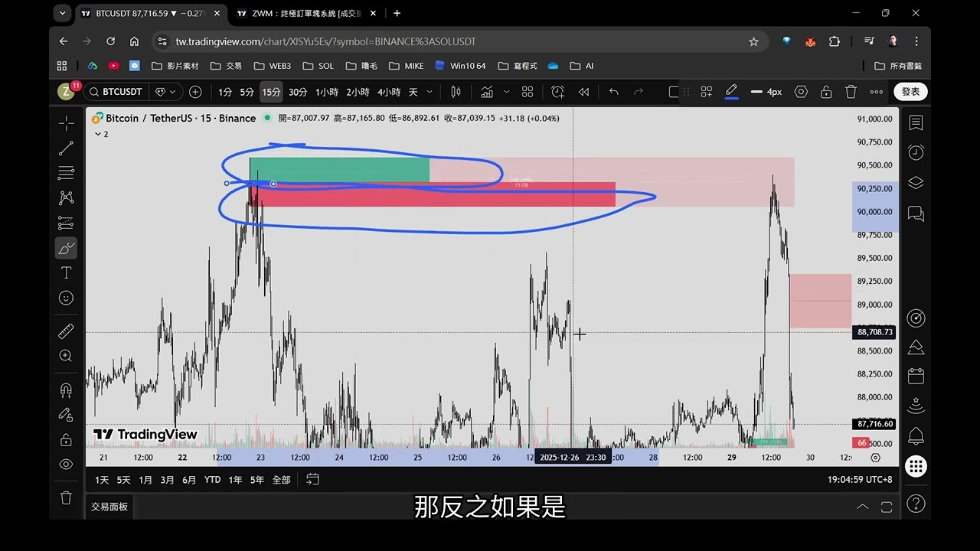Viewport: 980px width, 551px height.
Task: Open the candlestick chart type selector
Action: [456, 92]
